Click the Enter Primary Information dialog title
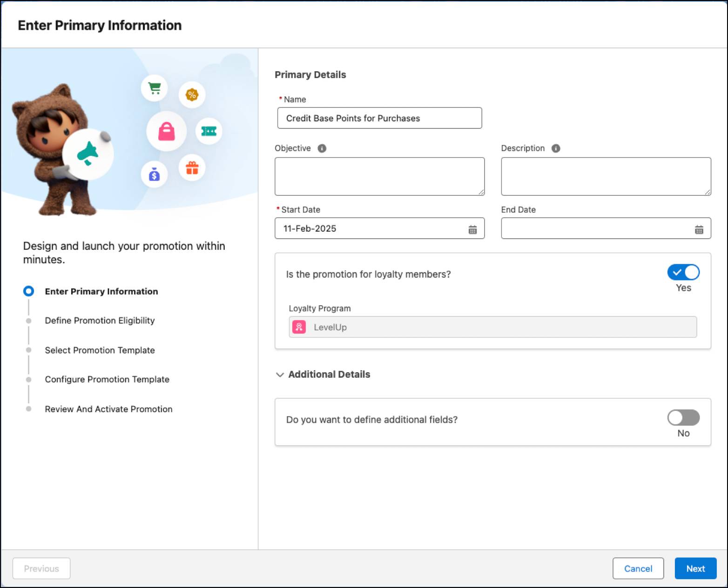The height and width of the screenshot is (588, 728). tap(100, 25)
